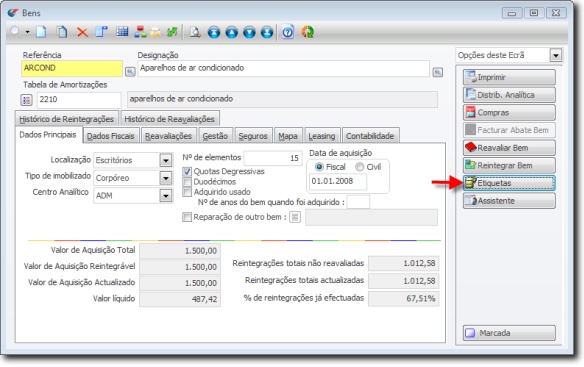Open the Leasing tab

(x=322, y=136)
